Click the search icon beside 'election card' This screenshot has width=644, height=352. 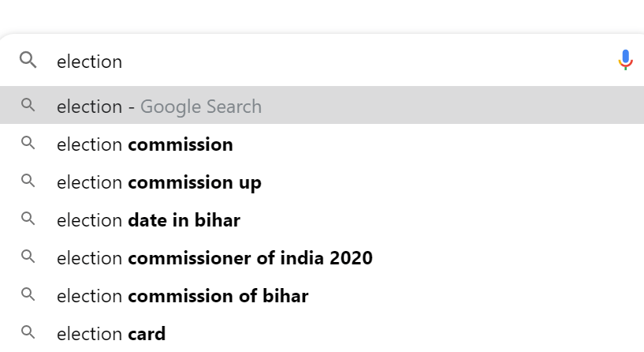click(28, 331)
